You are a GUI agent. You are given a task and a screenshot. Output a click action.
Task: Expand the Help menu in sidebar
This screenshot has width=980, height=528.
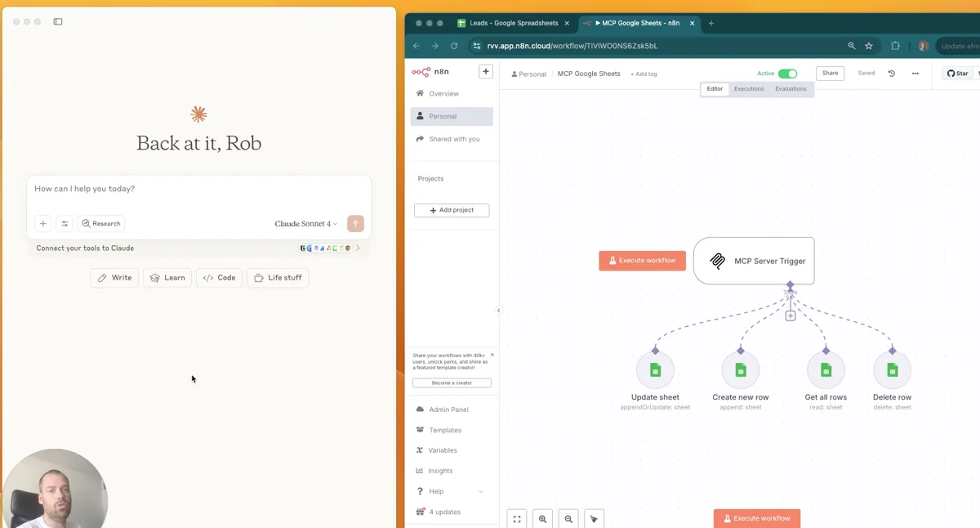pyautogui.click(x=452, y=491)
